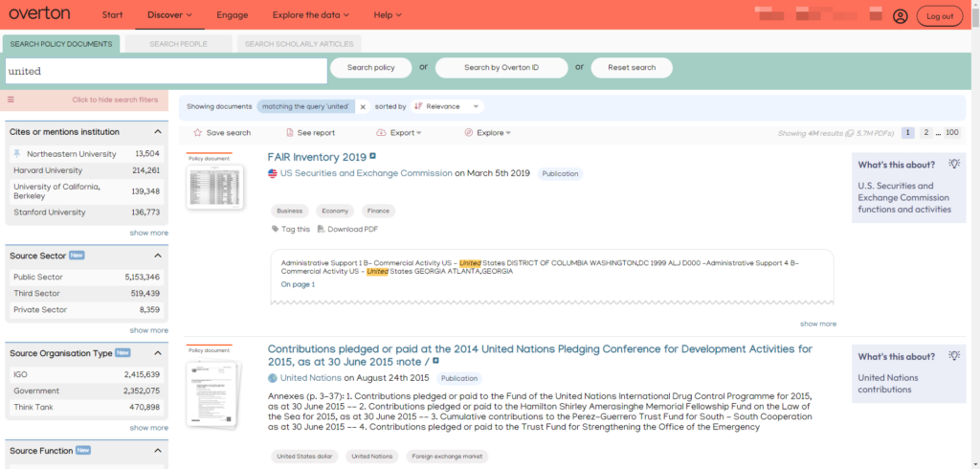Collapse the Cites or mentions institution section
The image size is (980, 469).
coord(158,132)
